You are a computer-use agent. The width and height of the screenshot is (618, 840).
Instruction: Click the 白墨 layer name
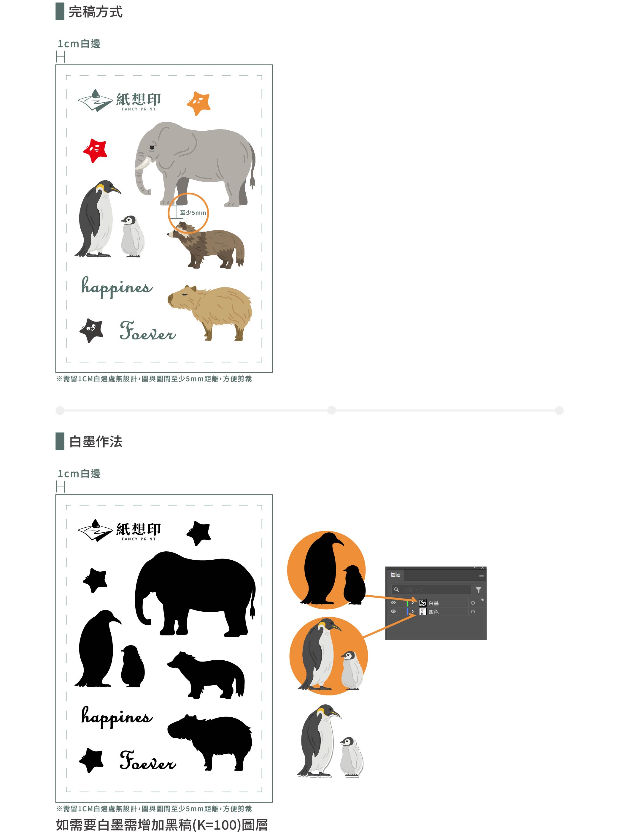coord(433,603)
